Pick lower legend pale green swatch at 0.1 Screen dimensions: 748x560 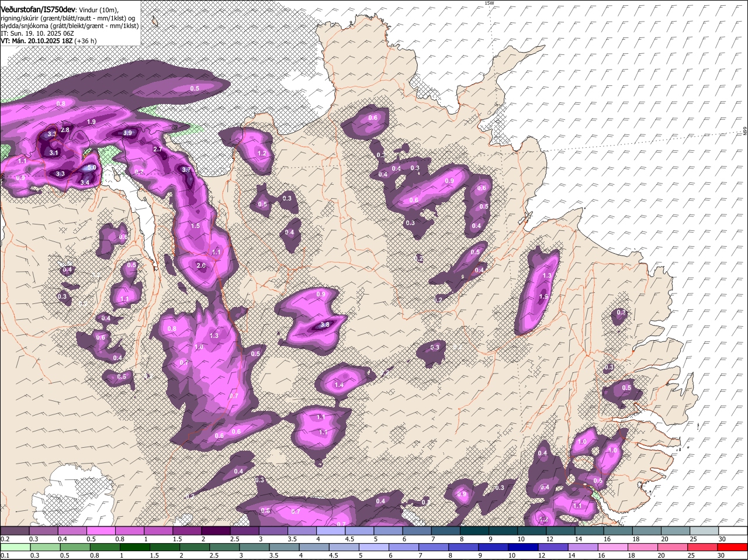click(x=16, y=548)
